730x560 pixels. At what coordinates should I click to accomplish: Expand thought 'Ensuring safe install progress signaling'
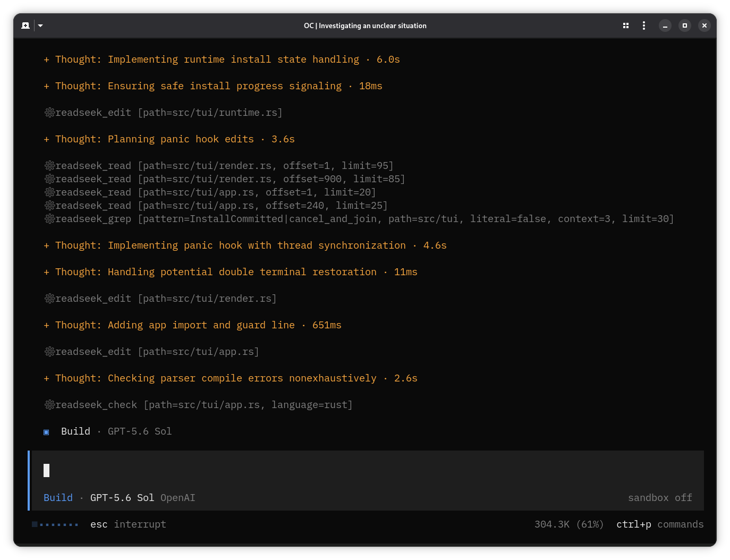coord(213,86)
